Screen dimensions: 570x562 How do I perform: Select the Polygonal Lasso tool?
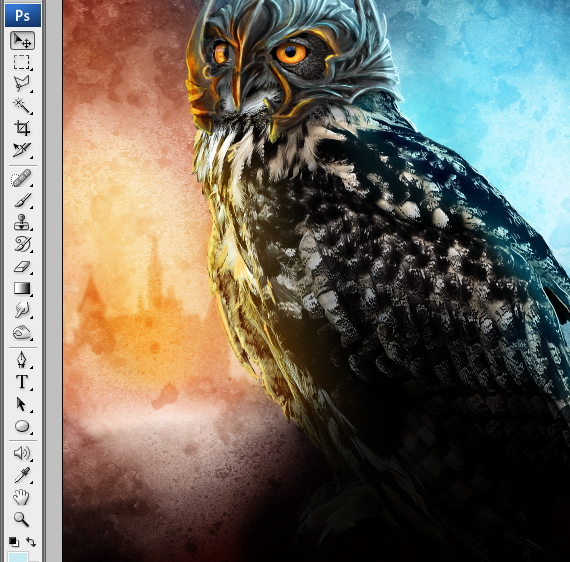(x=22, y=84)
